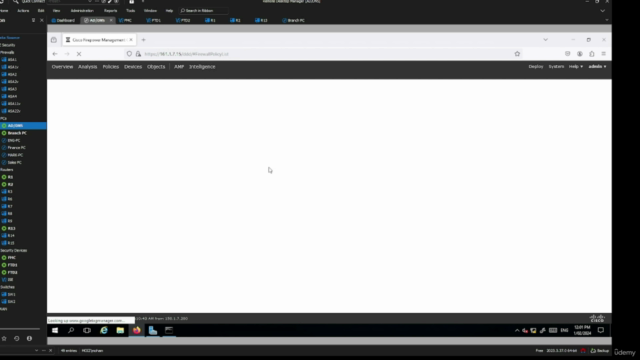Bookmark this page with the star icon
Viewport: 640px width, 360px height.
click(517, 54)
